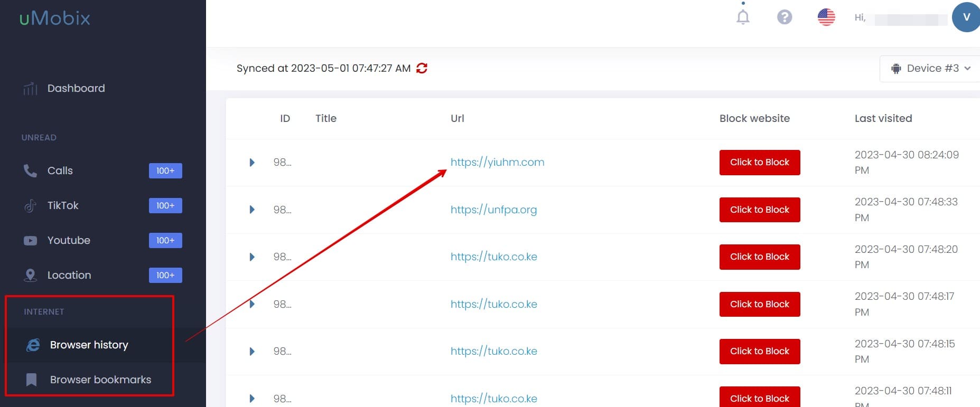This screenshot has width=980, height=407.
Task: Click the notification bell icon
Action: pos(743,17)
